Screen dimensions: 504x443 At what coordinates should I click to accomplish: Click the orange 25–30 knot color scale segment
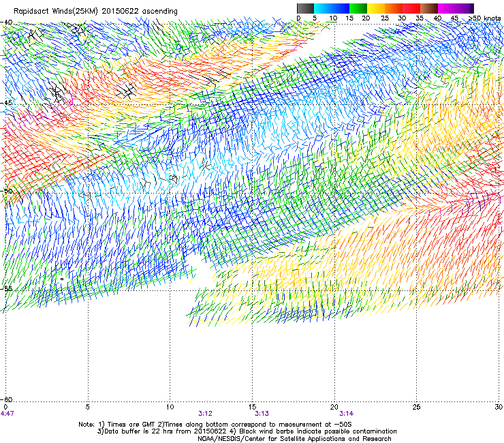(x=394, y=8)
